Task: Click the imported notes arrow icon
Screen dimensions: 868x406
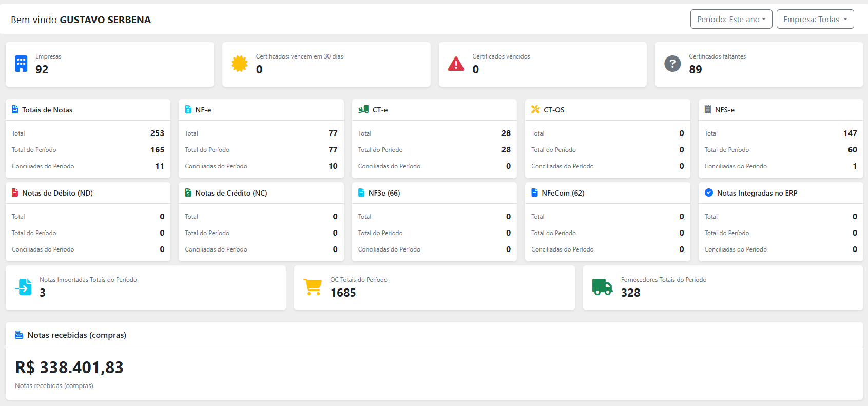Action: pyautogui.click(x=24, y=287)
